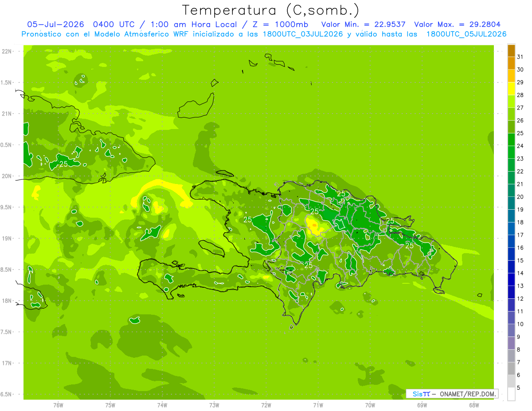Click the 19N latitude label
The image size is (532, 411).
(7, 239)
